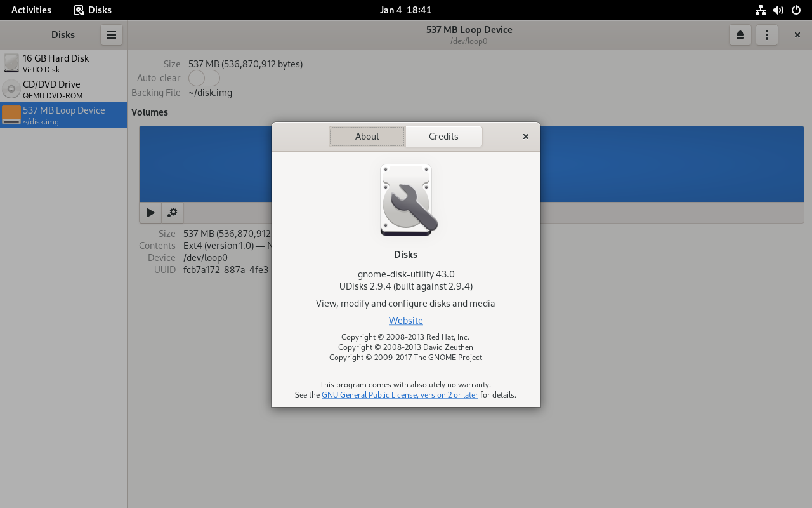The height and width of the screenshot is (508, 812).
Task: Select the CD/DVD Drive entry
Action: [63, 90]
